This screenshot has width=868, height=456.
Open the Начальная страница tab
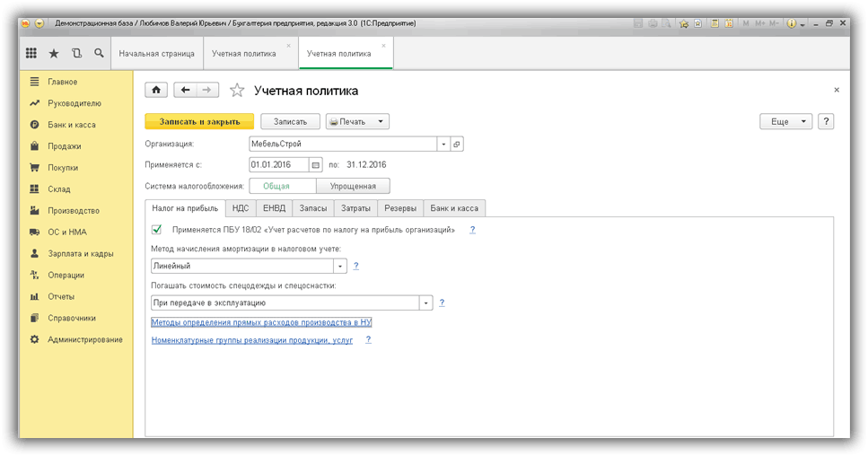click(x=157, y=54)
